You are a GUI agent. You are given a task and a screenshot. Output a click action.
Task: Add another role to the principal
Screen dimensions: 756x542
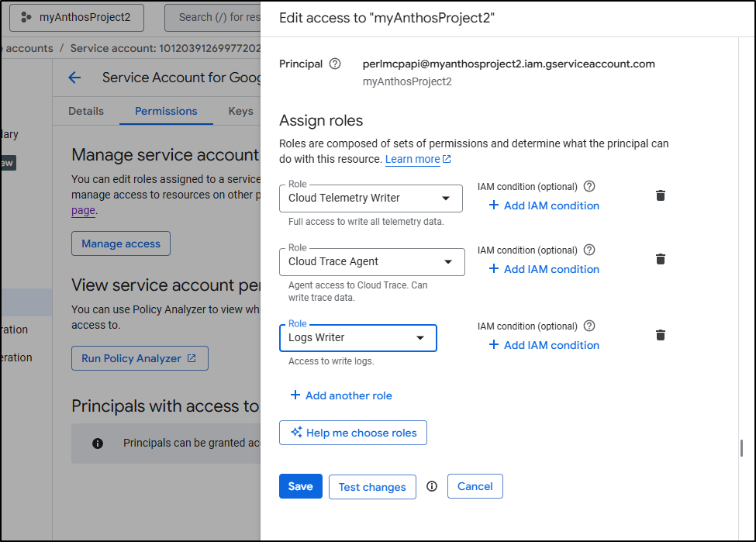click(x=341, y=395)
